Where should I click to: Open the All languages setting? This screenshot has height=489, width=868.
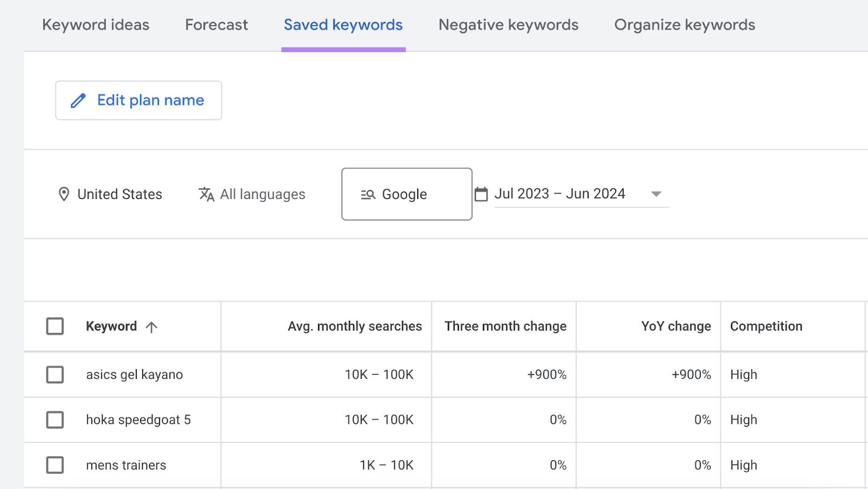click(x=263, y=194)
